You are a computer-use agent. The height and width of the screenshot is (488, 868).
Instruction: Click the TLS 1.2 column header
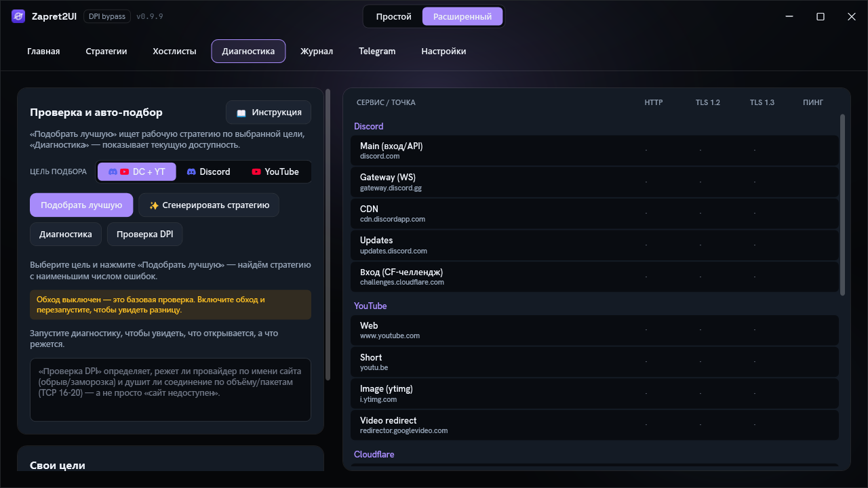pyautogui.click(x=707, y=102)
